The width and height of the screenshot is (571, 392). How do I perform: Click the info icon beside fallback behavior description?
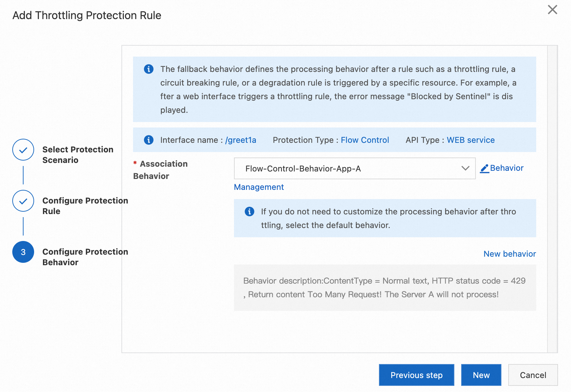point(149,69)
